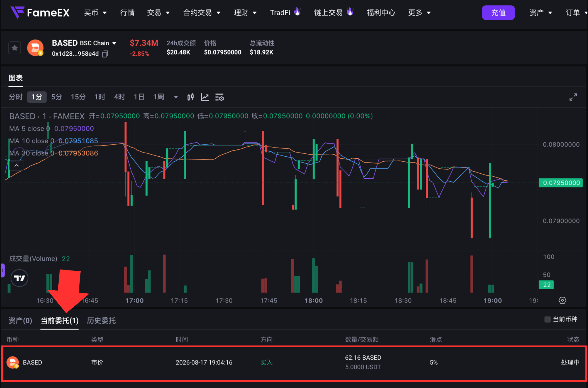Image resolution: width=588 pixels, height=388 pixels.
Task: Click the 处理中 order status
Action: (x=570, y=362)
